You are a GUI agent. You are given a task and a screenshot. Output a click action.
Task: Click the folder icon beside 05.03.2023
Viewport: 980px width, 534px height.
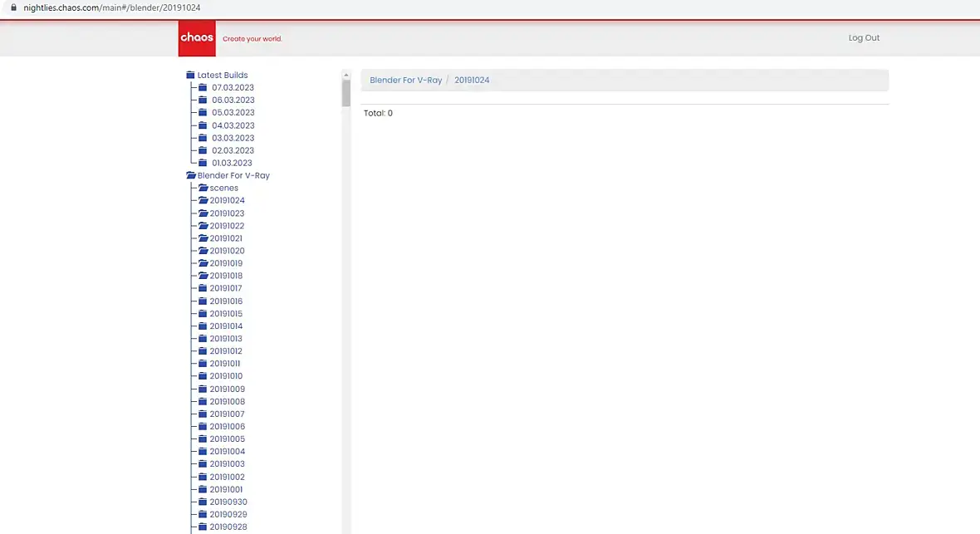click(203, 113)
